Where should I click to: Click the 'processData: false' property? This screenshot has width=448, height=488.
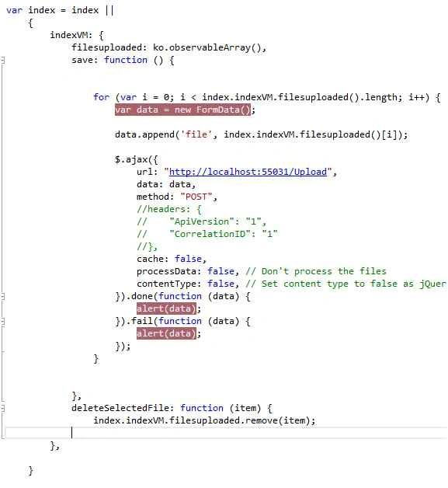click(x=186, y=271)
